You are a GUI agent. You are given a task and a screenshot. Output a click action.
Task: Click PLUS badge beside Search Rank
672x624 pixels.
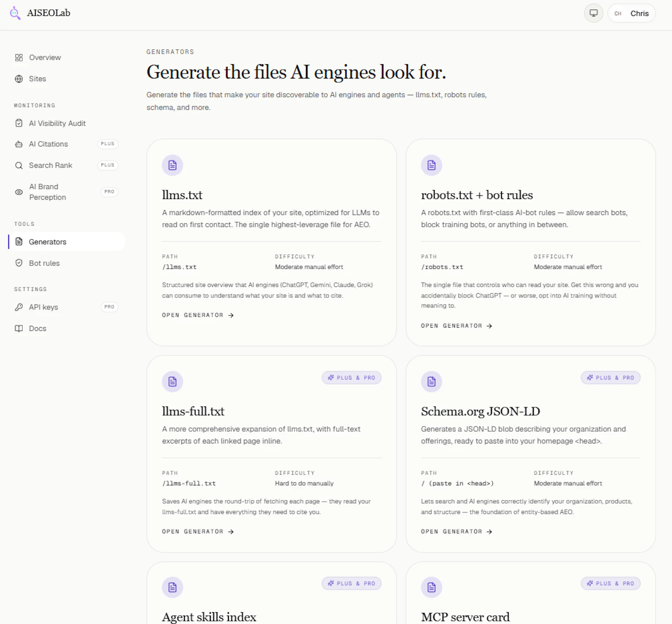pos(108,165)
